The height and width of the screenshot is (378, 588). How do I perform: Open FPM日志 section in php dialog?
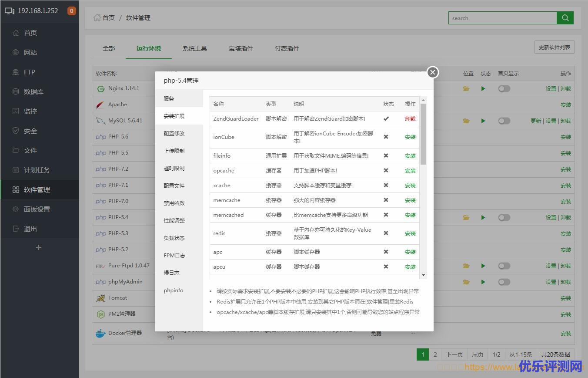(x=179, y=255)
